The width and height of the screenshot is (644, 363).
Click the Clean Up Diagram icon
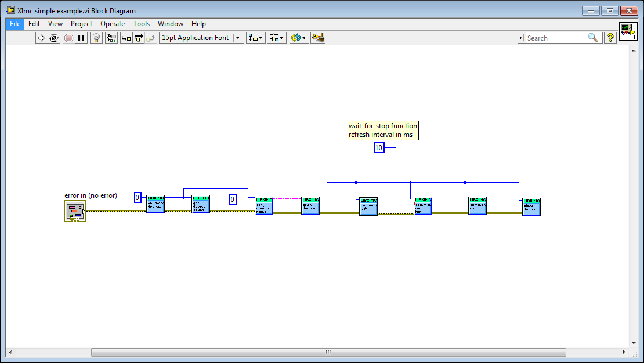click(317, 38)
